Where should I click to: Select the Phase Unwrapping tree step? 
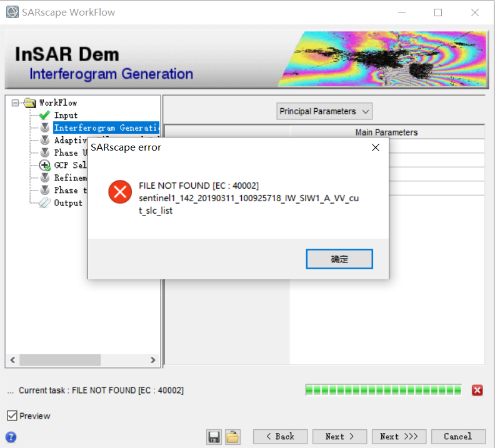click(71, 152)
